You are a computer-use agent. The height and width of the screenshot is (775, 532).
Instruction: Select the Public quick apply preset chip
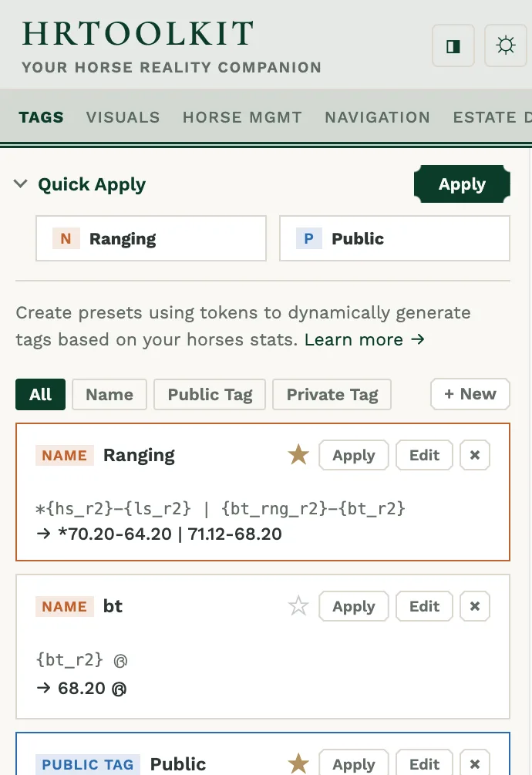(395, 238)
